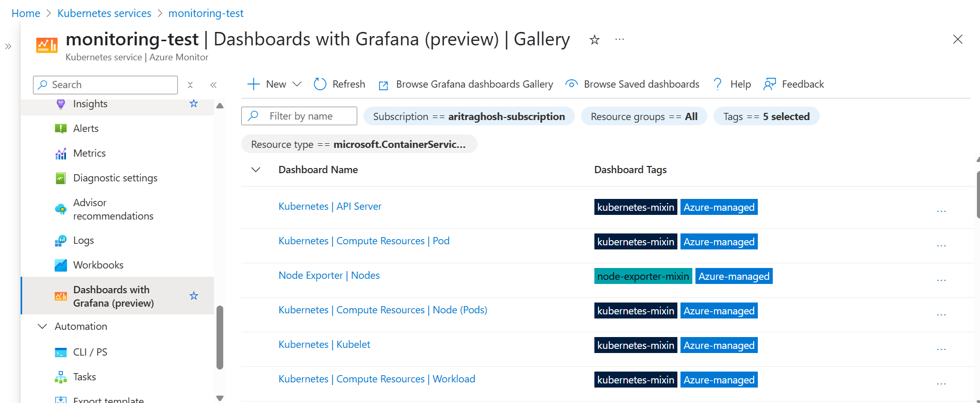Open the Kubernetes | API Server dashboard

pos(330,206)
